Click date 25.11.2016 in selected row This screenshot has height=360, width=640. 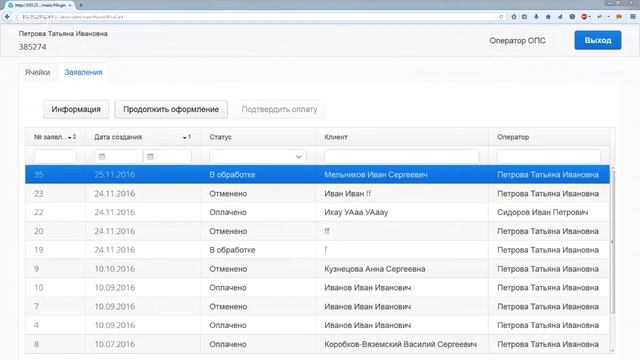click(114, 175)
